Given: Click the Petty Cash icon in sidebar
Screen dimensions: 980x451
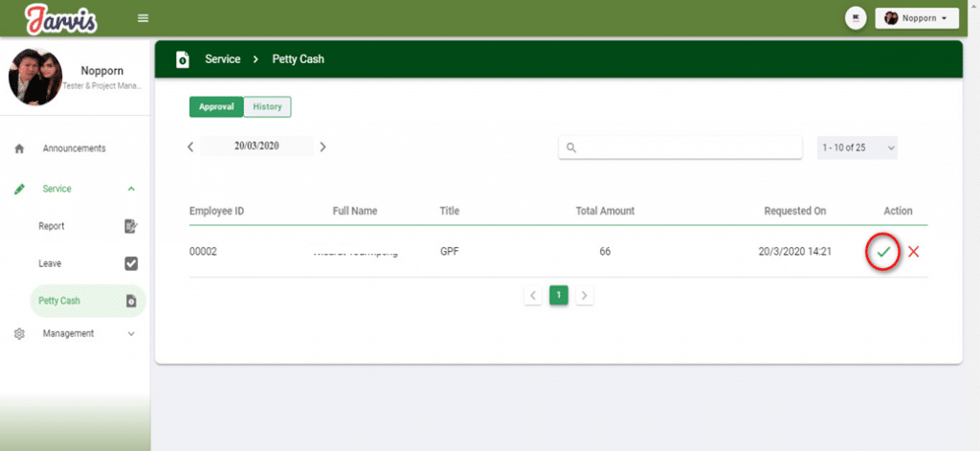Looking at the screenshot, I should coord(131,301).
